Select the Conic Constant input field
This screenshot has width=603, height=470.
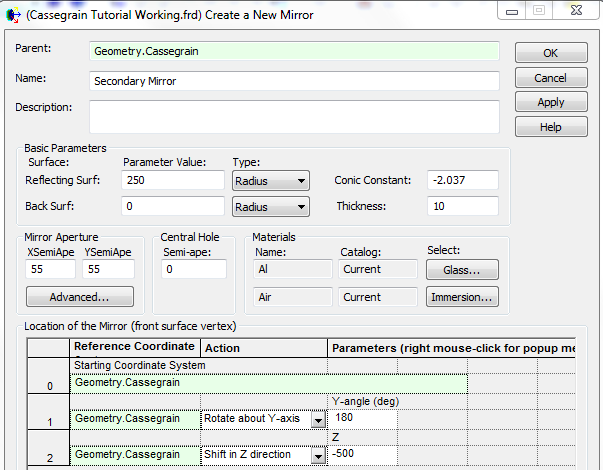(x=462, y=181)
